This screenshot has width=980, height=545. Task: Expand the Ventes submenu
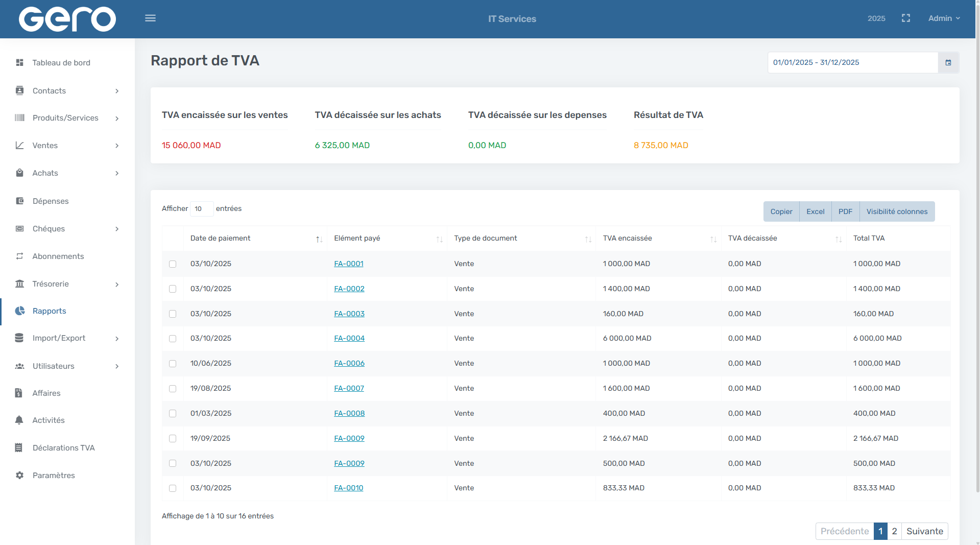(117, 146)
